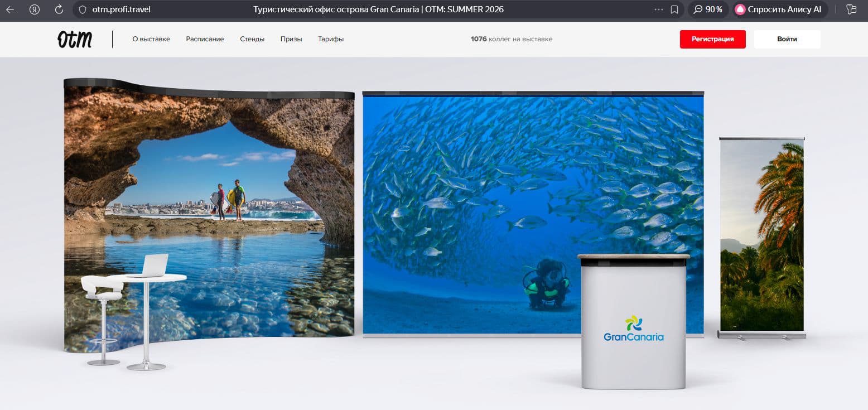Viewport: 868px width, 410px height.
Task: Open the Yandex home button
Action: (35, 9)
